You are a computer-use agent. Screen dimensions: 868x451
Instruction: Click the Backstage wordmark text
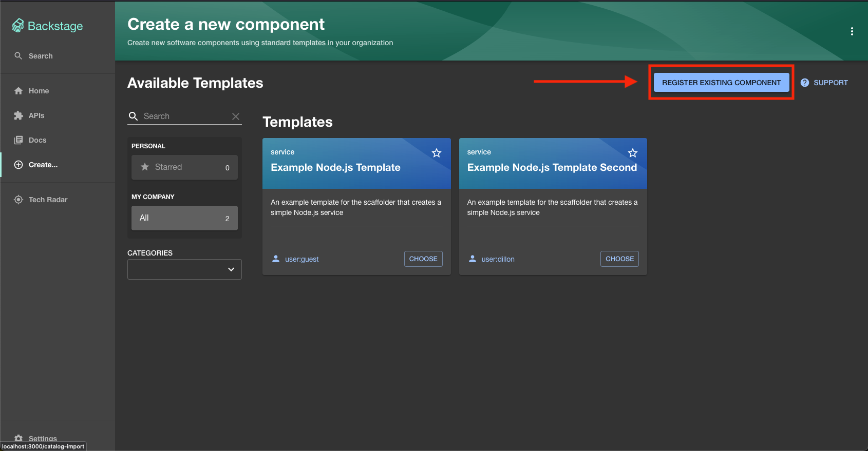[55, 26]
